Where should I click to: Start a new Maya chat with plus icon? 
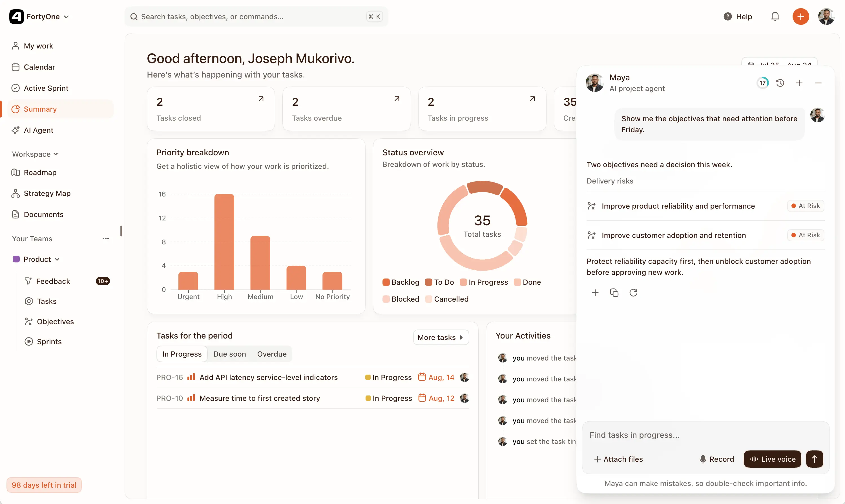pyautogui.click(x=799, y=83)
